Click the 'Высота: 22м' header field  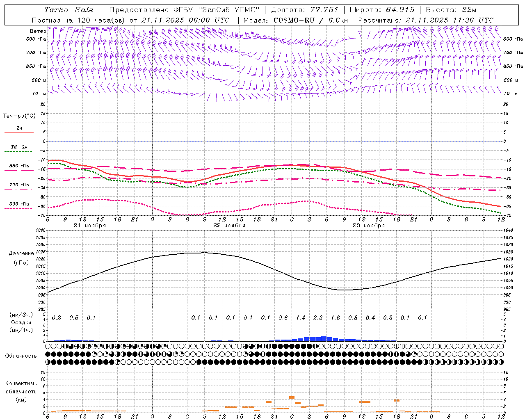click(x=451, y=10)
